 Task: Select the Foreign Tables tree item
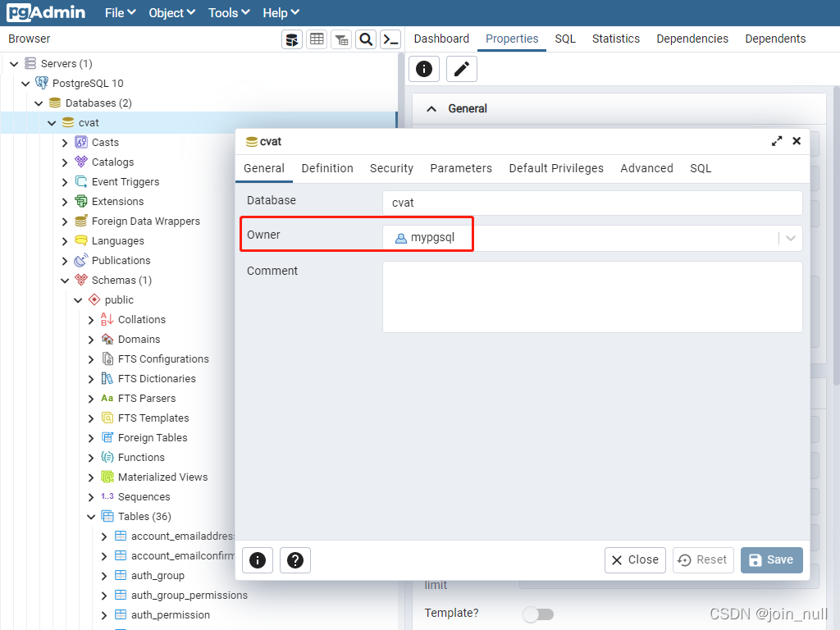coord(153,438)
